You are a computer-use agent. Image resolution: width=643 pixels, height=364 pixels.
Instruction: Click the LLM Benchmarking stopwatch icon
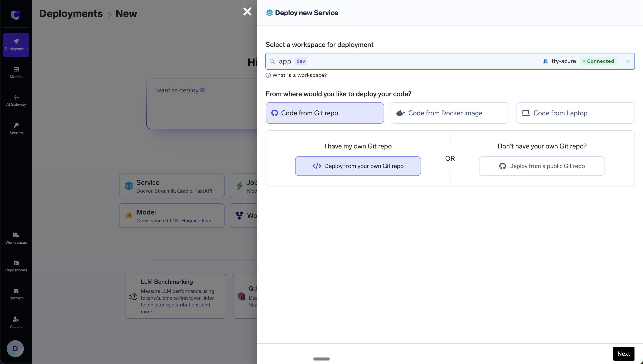tap(133, 296)
